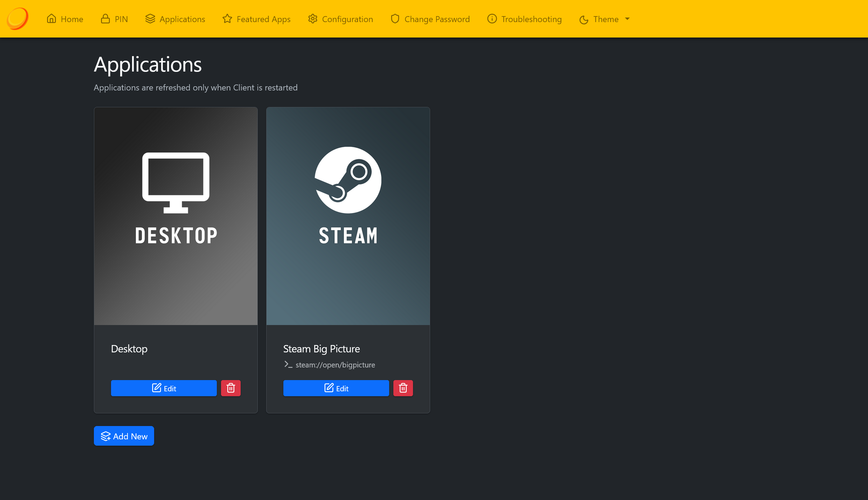Image resolution: width=868 pixels, height=500 pixels.
Task: Click the Troubleshooting info icon
Action: (492, 19)
